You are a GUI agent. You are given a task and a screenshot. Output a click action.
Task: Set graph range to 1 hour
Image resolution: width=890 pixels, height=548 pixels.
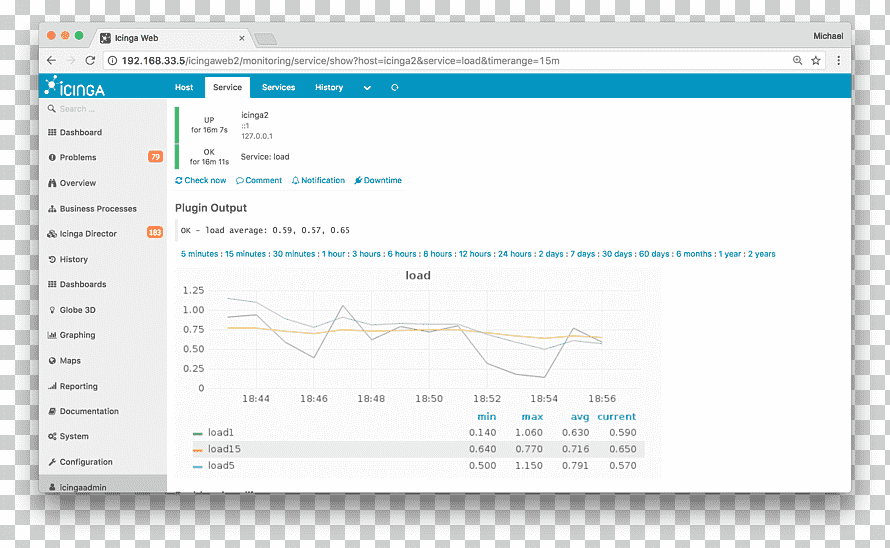(x=334, y=254)
